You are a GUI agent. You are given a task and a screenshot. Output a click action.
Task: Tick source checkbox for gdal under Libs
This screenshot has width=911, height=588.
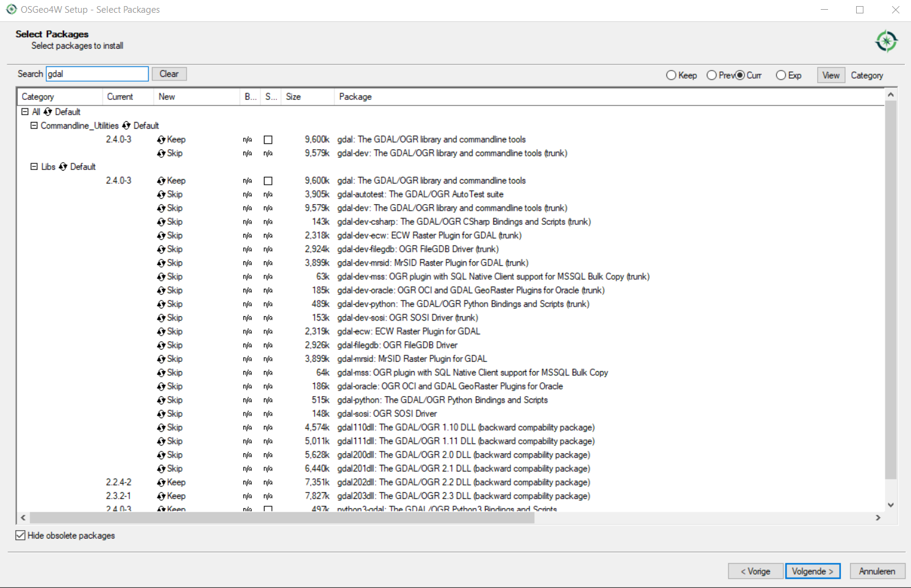[268, 181]
